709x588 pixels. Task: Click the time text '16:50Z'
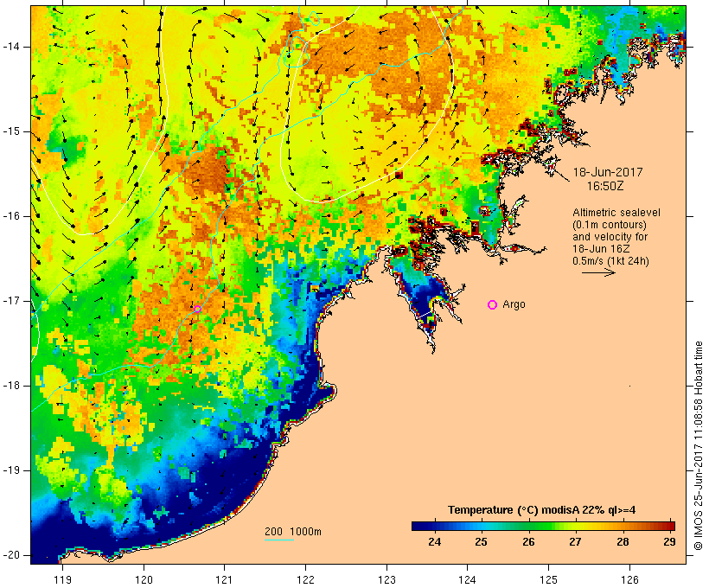point(605,186)
